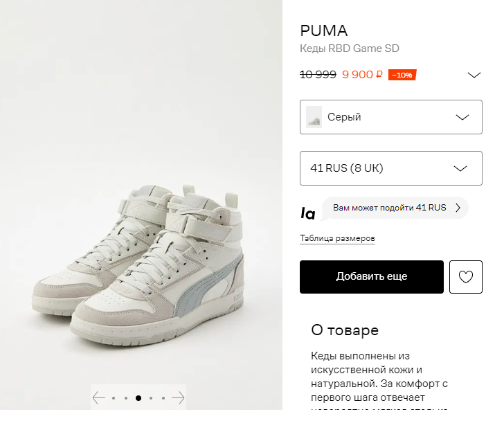Viewport: 504px width, 421px height.
Task: Click the active third gallery dot
Action: [138, 398]
